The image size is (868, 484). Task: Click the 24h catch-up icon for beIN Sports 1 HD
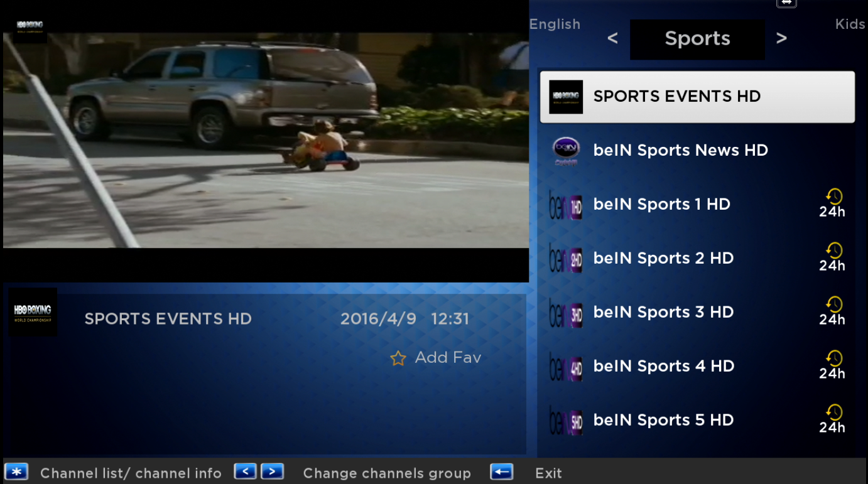[832, 204]
